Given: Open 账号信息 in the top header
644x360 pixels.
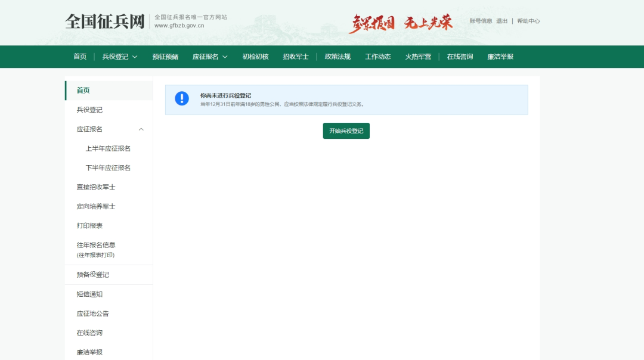Looking at the screenshot, I should click(x=481, y=21).
